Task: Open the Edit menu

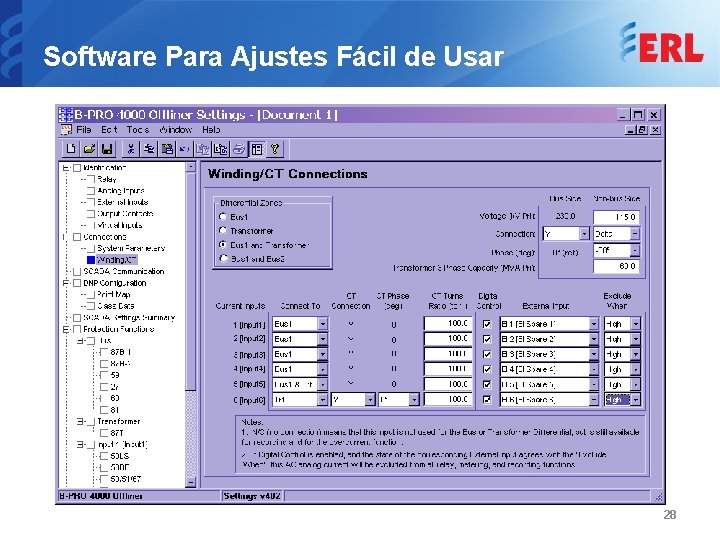Action: click(109, 129)
